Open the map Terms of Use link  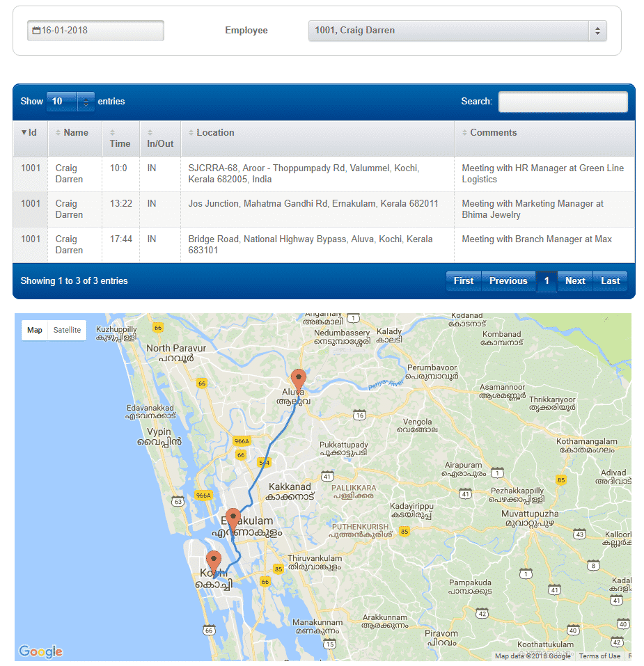click(x=599, y=656)
